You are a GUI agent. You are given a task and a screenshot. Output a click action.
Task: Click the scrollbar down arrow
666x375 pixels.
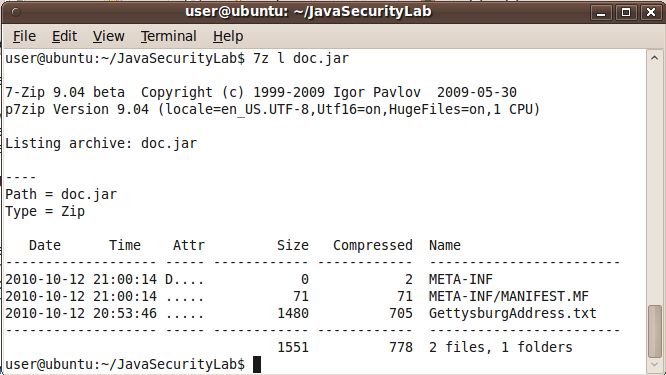pyautogui.click(x=655, y=365)
